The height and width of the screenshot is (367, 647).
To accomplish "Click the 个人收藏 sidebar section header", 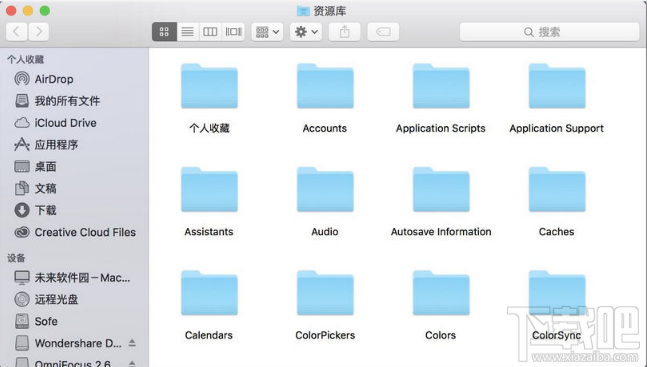I will 25,59.
